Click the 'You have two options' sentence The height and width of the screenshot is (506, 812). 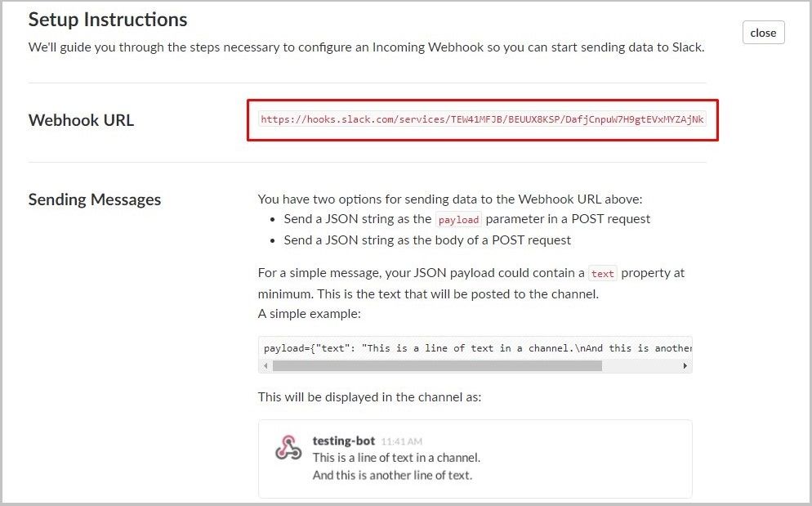click(x=450, y=199)
